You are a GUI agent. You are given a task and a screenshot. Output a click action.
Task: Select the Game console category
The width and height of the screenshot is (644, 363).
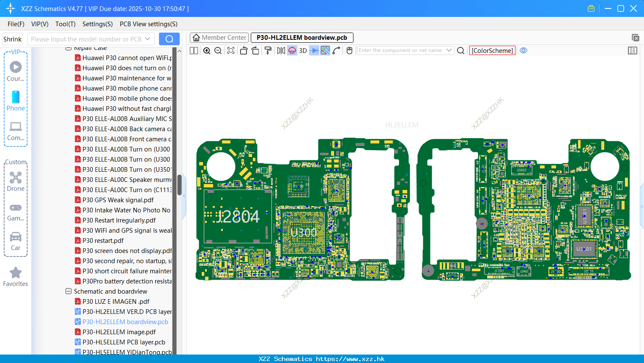[x=16, y=212]
